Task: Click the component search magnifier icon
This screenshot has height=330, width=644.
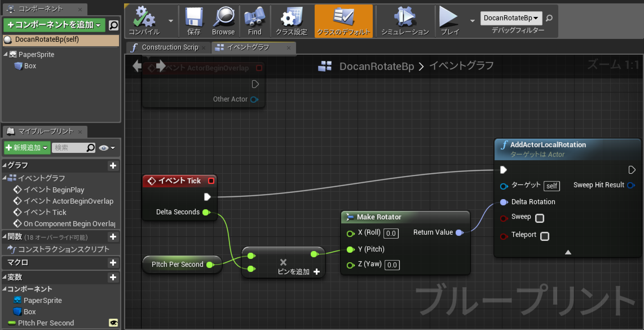Action: click(x=113, y=25)
